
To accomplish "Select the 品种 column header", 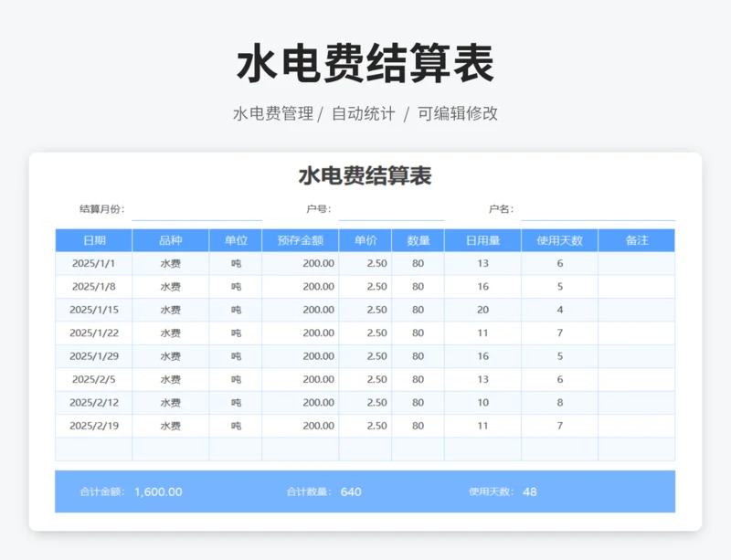I will click(x=171, y=240).
